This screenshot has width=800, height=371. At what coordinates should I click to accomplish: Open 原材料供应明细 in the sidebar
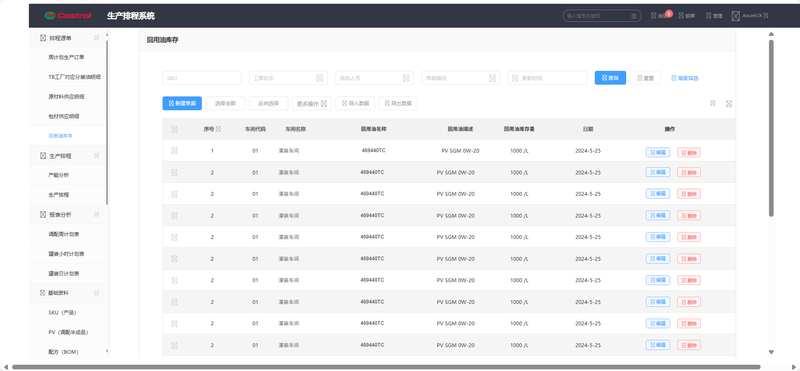[x=66, y=96]
